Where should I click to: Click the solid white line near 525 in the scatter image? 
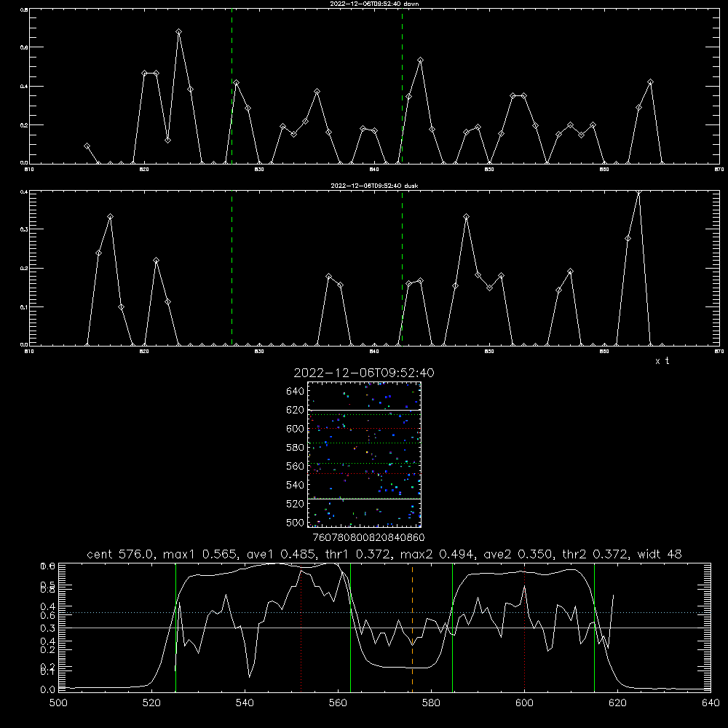click(x=365, y=499)
